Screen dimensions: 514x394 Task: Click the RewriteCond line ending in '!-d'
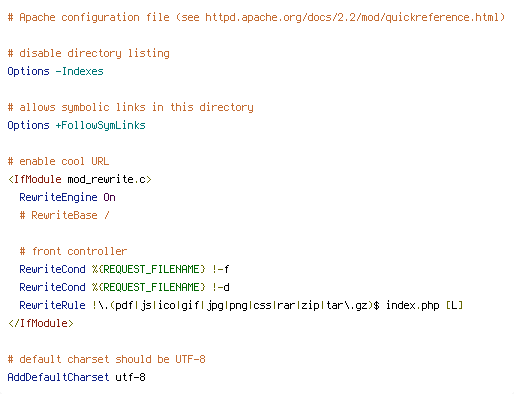124,287
